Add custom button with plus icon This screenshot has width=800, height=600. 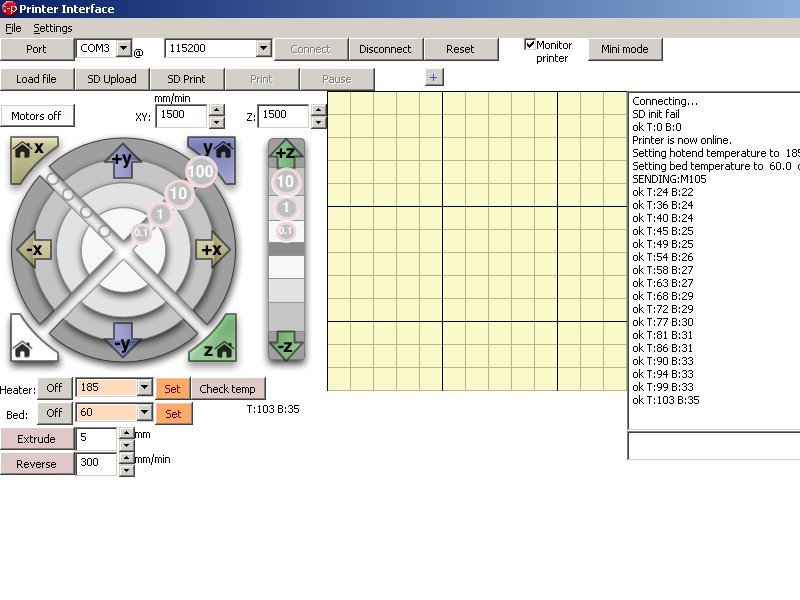pos(434,78)
